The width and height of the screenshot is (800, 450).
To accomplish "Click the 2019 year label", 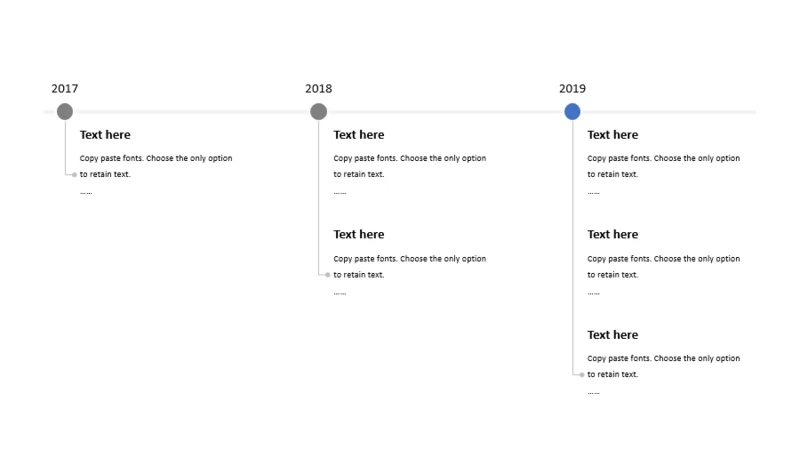I will pyautogui.click(x=572, y=89).
